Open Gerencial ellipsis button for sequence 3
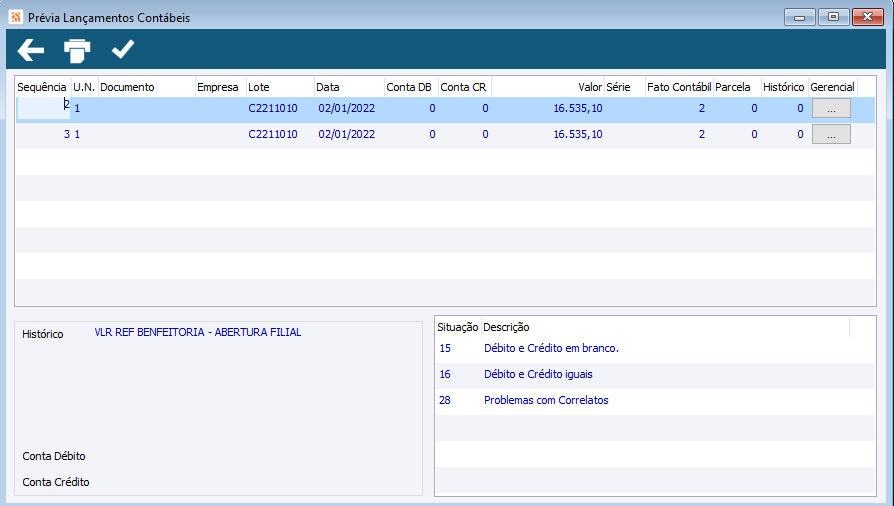The height and width of the screenshot is (506, 894). coord(831,135)
